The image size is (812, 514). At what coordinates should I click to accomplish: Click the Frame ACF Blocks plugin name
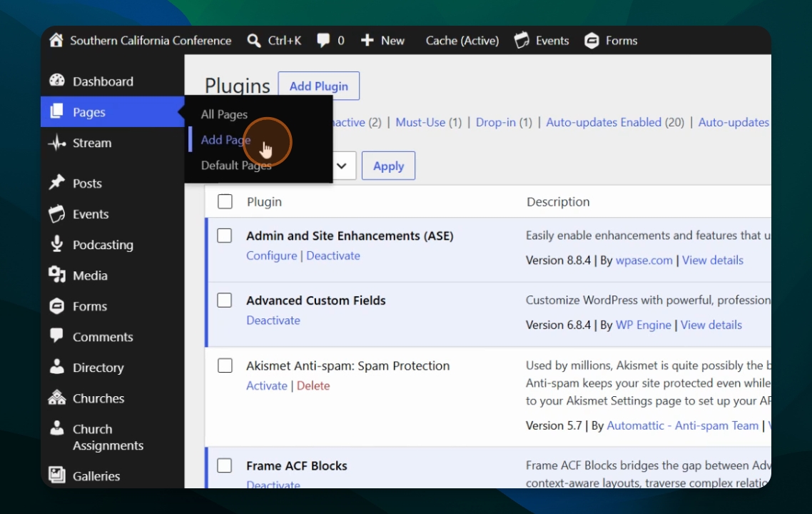(x=297, y=465)
